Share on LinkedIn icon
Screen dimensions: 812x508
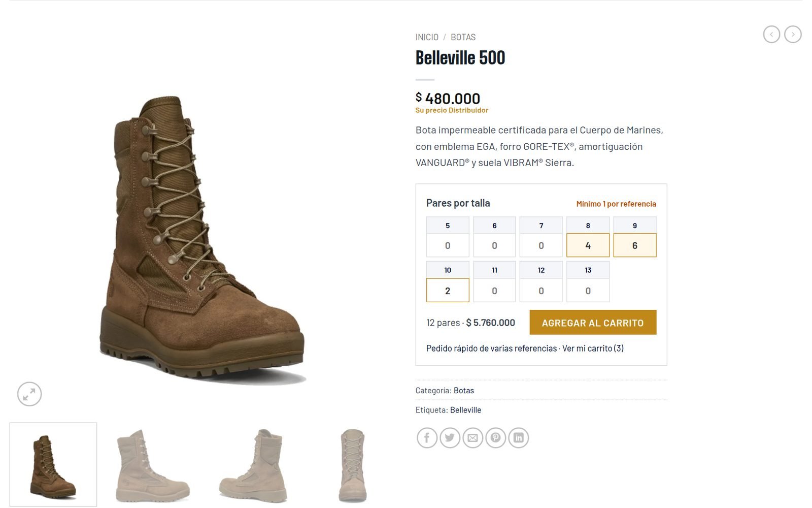pyautogui.click(x=518, y=438)
